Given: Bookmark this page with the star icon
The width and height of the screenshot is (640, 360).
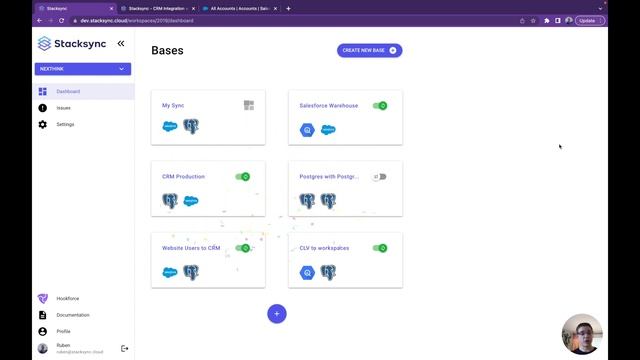Looking at the screenshot, I should click(x=533, y=20).
